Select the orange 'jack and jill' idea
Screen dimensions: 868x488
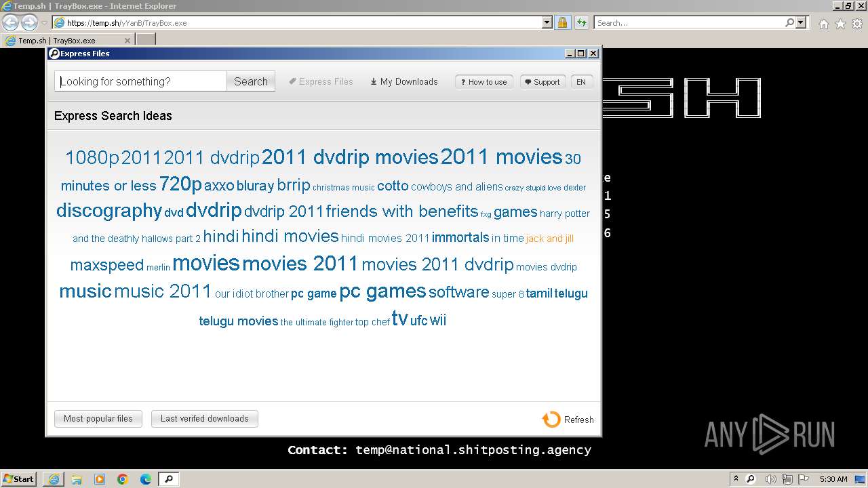tap(550, 238)
